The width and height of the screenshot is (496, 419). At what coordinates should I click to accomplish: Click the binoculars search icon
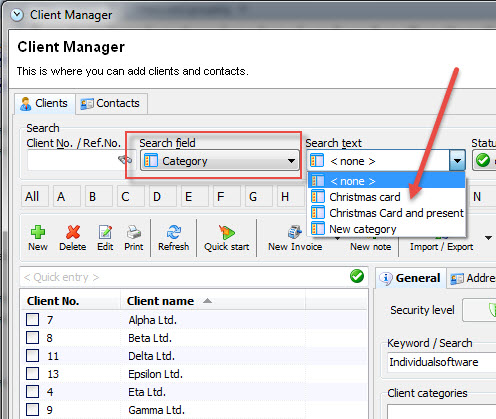125,160
